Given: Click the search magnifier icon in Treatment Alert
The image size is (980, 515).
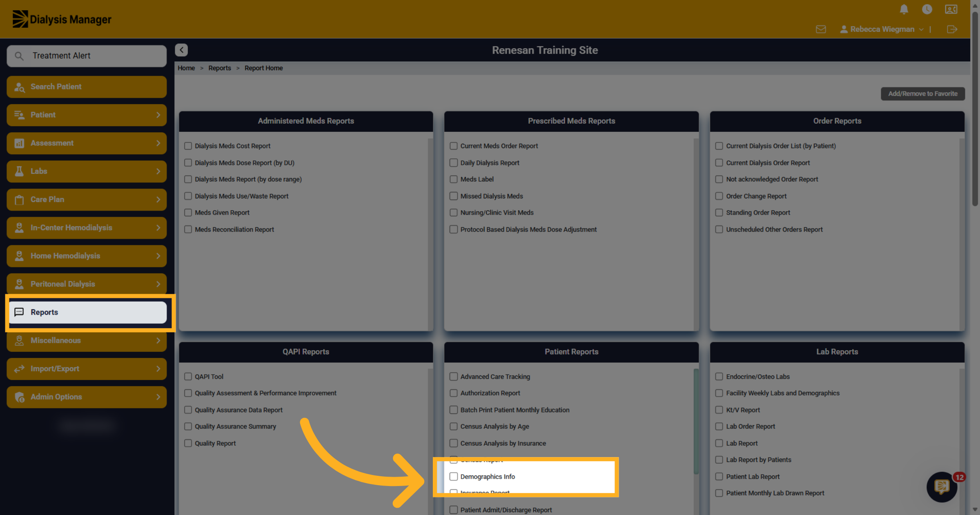Looking at the screenshot, I should point(19,56).
